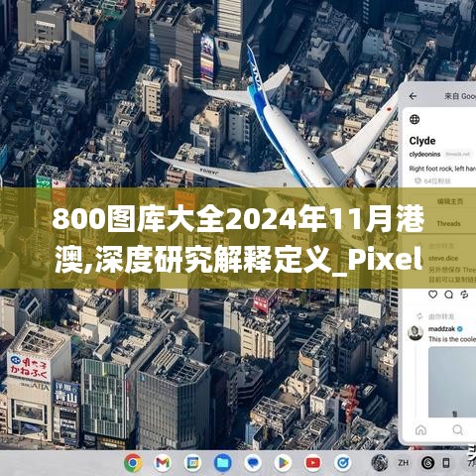Click the globe icon in Clyde's profile
476x476 pixels.
click(415, 119)
